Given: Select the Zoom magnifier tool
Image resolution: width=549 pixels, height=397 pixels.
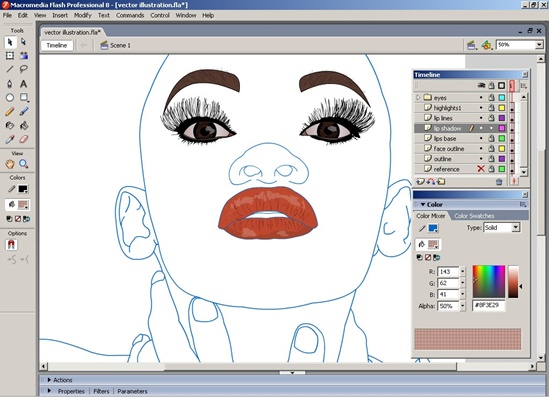Looking at the screenshot, I should click(x=23, y=164).
